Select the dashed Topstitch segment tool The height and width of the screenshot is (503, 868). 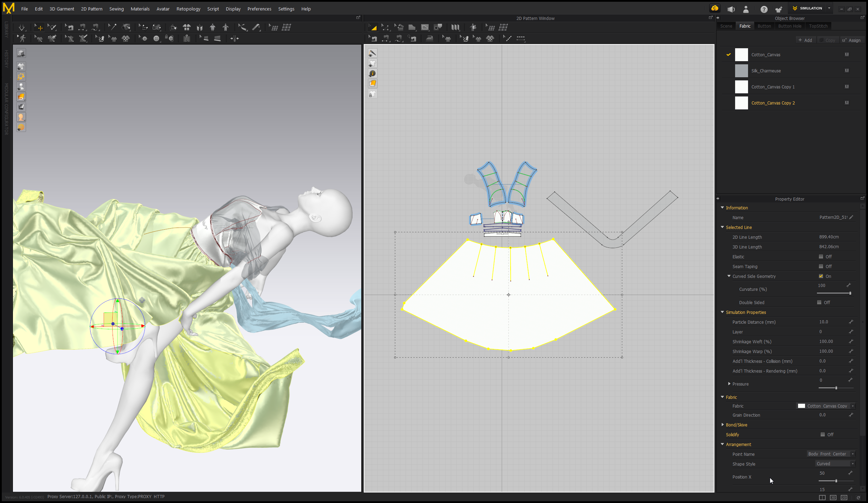[x=521, y=38]
